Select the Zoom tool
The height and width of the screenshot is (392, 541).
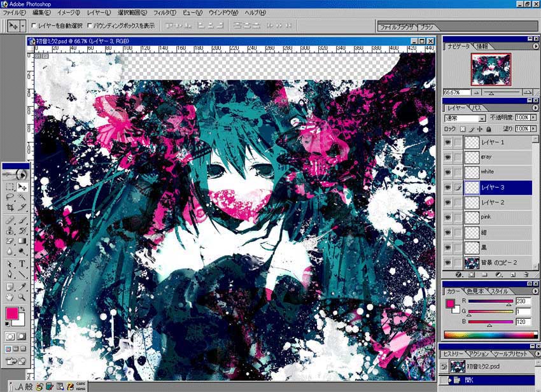22,297
